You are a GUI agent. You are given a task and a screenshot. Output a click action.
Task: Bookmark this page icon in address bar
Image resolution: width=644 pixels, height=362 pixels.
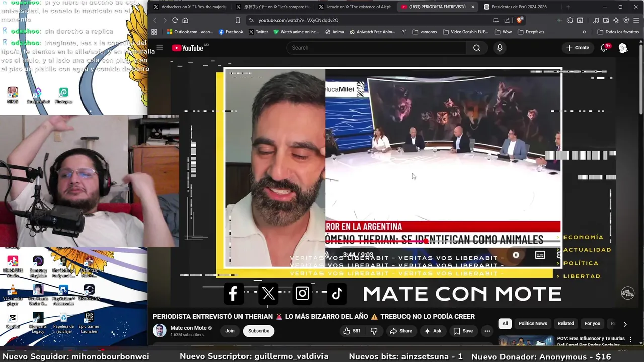[x=238, y=20]
